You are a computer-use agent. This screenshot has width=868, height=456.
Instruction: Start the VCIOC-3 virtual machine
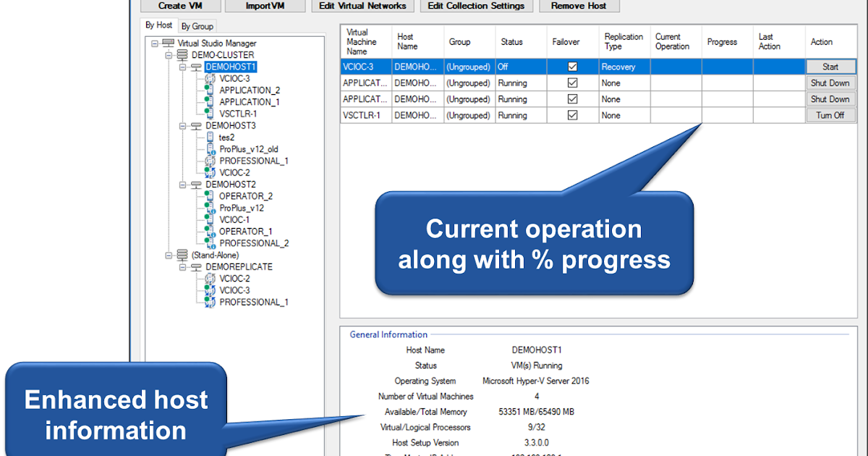coord(830,66)
